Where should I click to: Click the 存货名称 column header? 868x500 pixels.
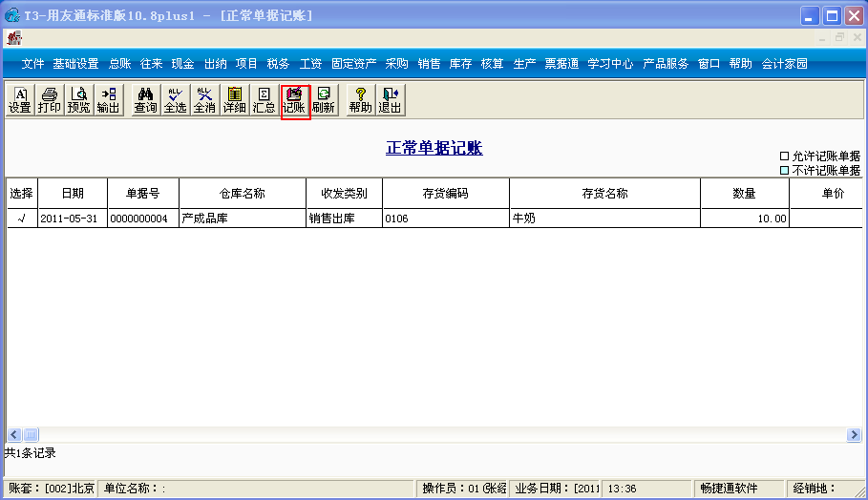[605, 194]
